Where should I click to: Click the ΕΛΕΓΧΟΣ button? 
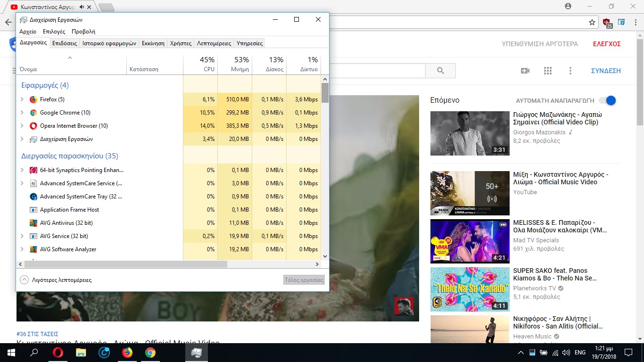click(607, 44)
